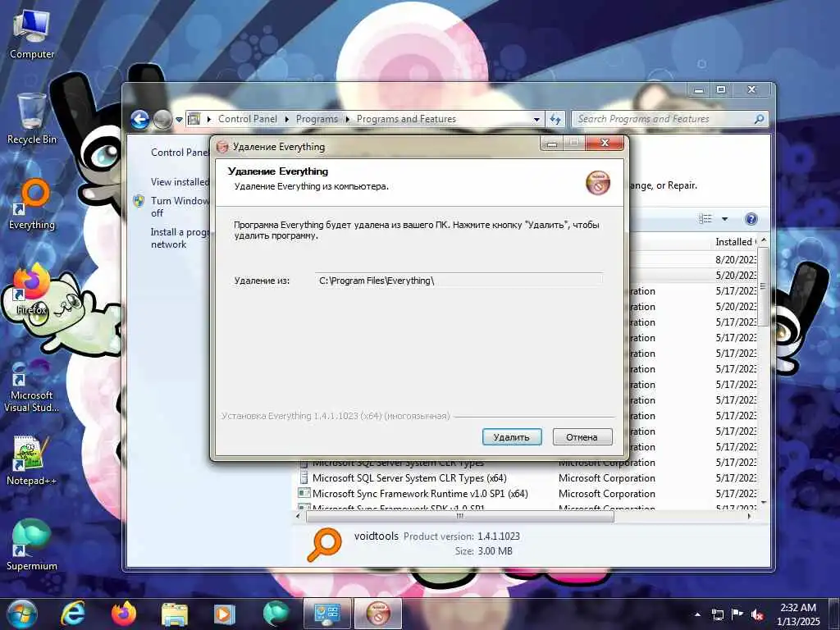Click the 8/20/2023 installed date entry
This screenshot has width=840, height=630.
pyautogui.click(x=736, y=259)
